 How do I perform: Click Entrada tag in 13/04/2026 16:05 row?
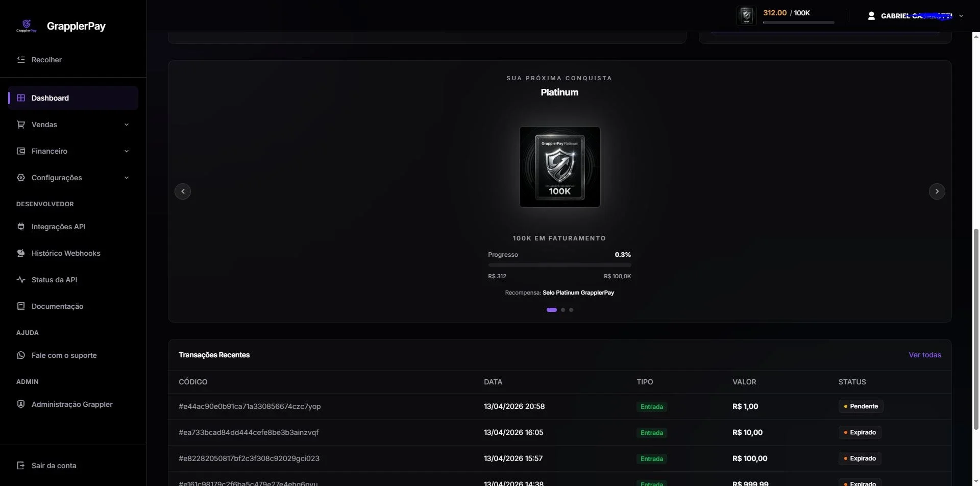[652, 433]
